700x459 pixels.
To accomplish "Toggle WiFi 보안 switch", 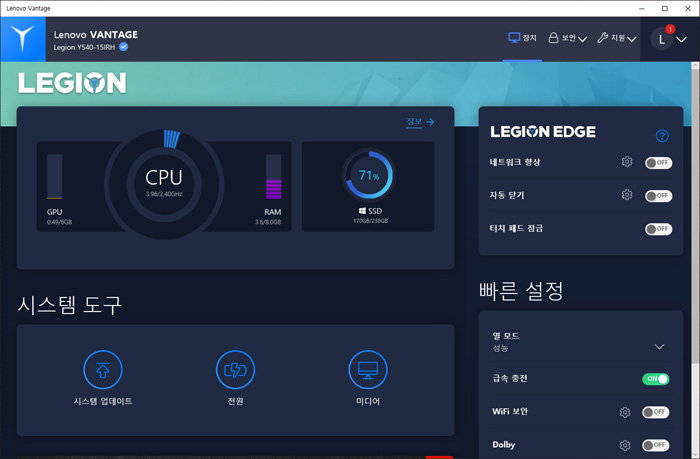I will tap(655, 412).
